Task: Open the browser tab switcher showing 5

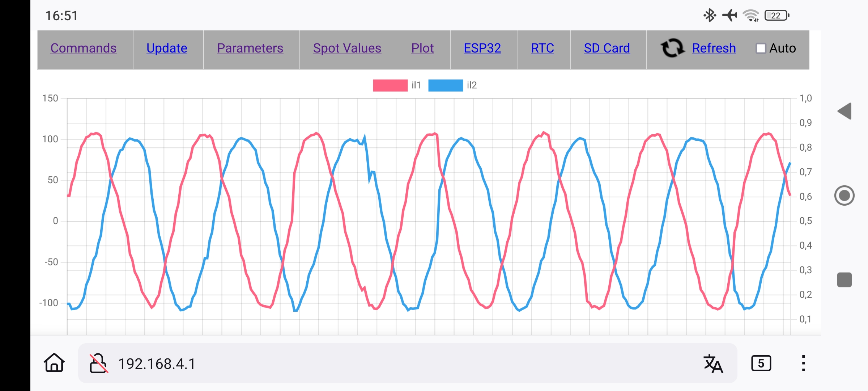Action: point(761,363)
